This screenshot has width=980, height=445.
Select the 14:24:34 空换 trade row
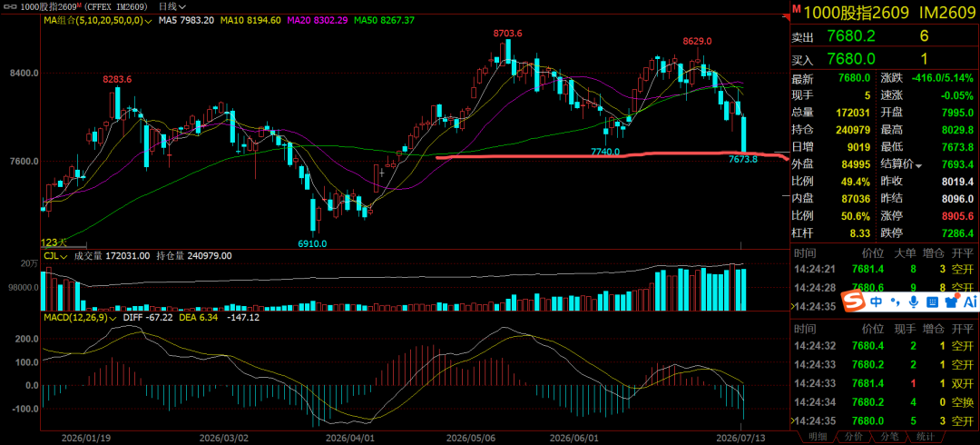tap(885, 402)
